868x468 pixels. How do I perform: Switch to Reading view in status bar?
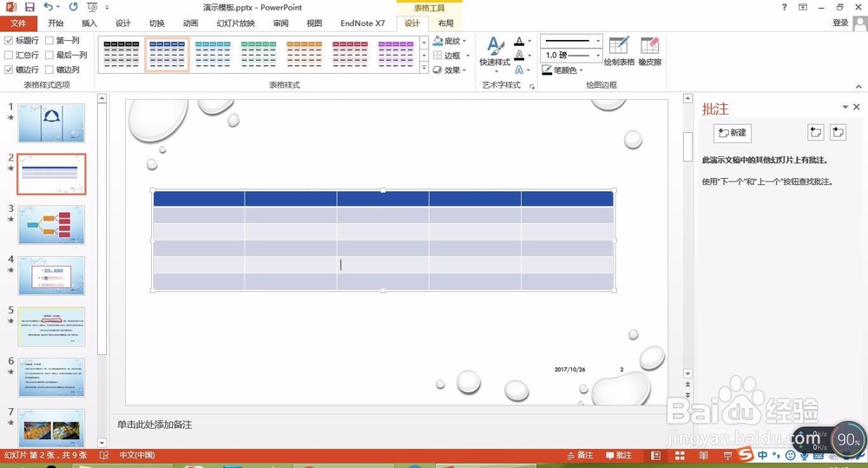[704, 455]
